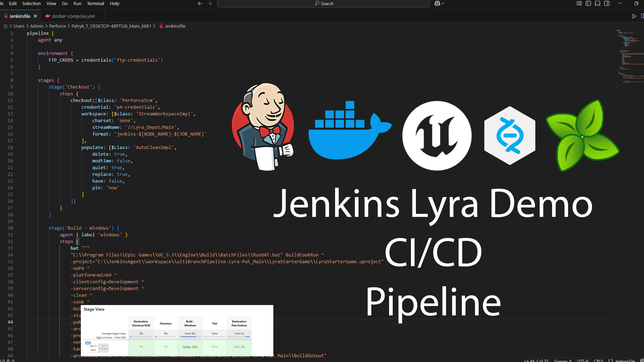The height and width of the screenshot is (362, 644).
Task: Open the Terminal menu
Action: (95, 3)
